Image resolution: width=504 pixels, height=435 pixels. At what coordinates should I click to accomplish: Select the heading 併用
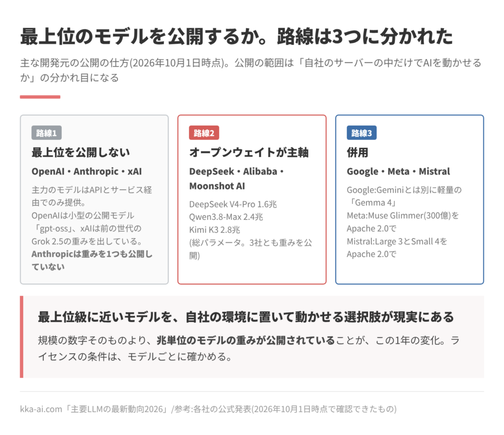click(357, 152)
